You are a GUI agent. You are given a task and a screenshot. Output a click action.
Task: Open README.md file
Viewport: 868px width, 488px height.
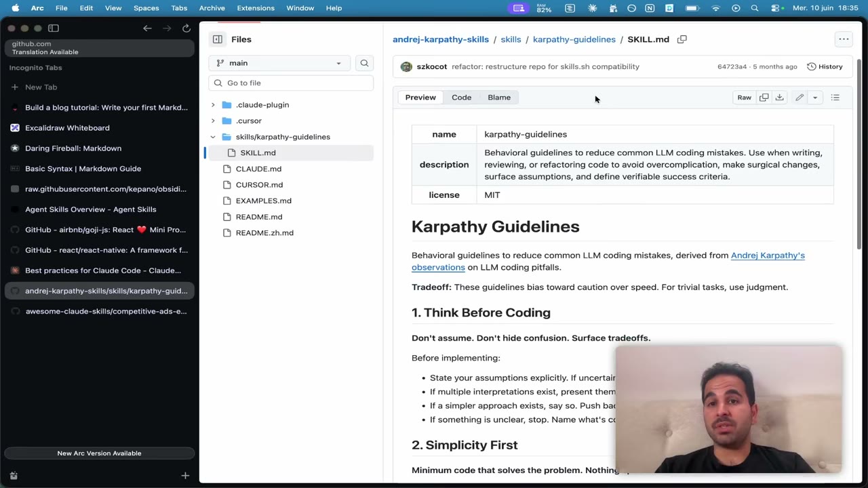(x=259, y=217)
